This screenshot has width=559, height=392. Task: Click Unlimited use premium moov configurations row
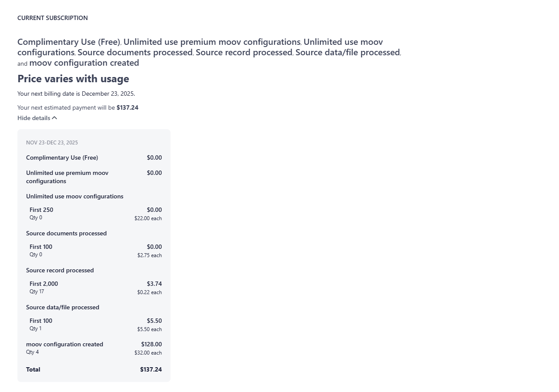point(67,177)
